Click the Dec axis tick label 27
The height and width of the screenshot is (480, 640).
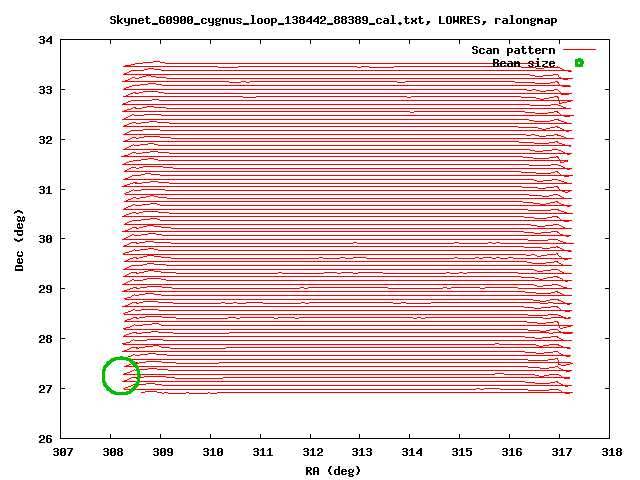(46, 389)
